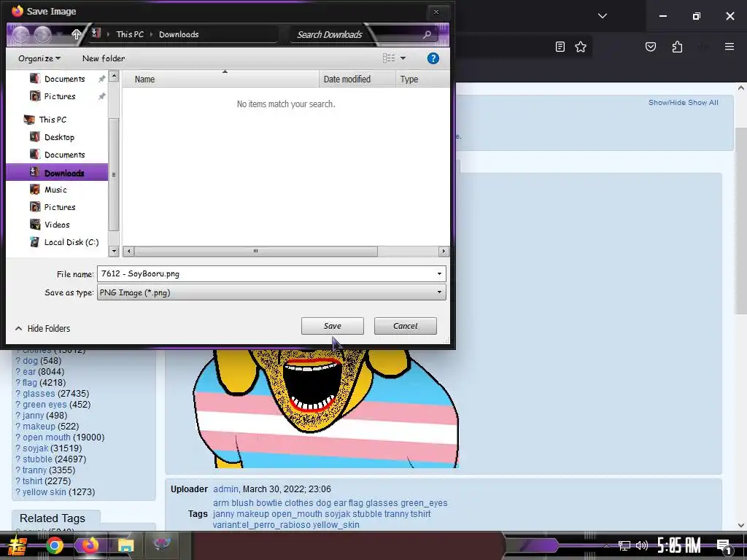
Task: Open the variant:el_perro_rabioso tag
Action: pyautogui.click(x=262, y=525)
